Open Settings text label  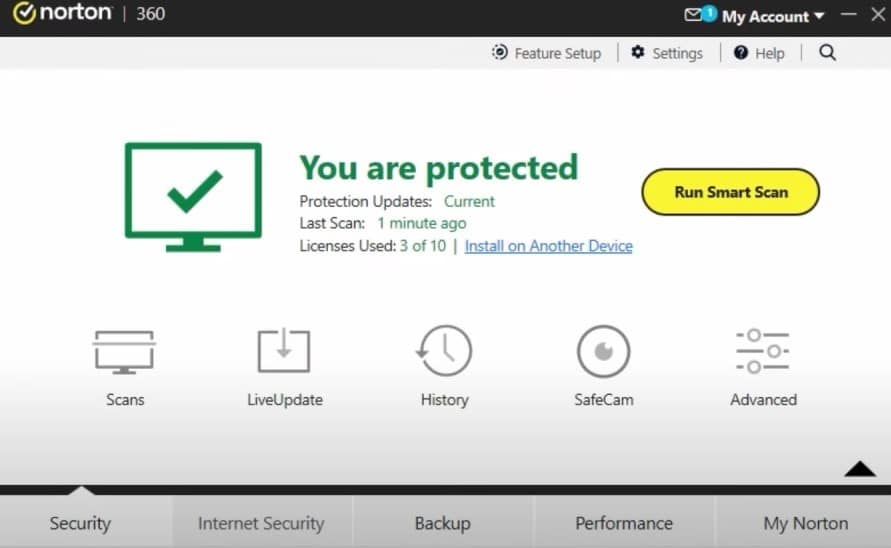pos(677,53)
